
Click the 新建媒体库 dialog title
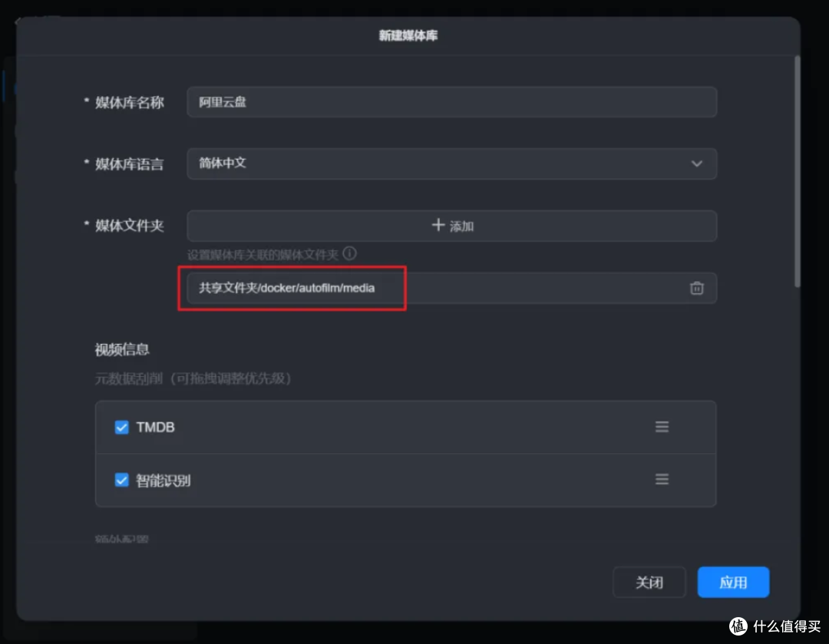pos(408,35)
